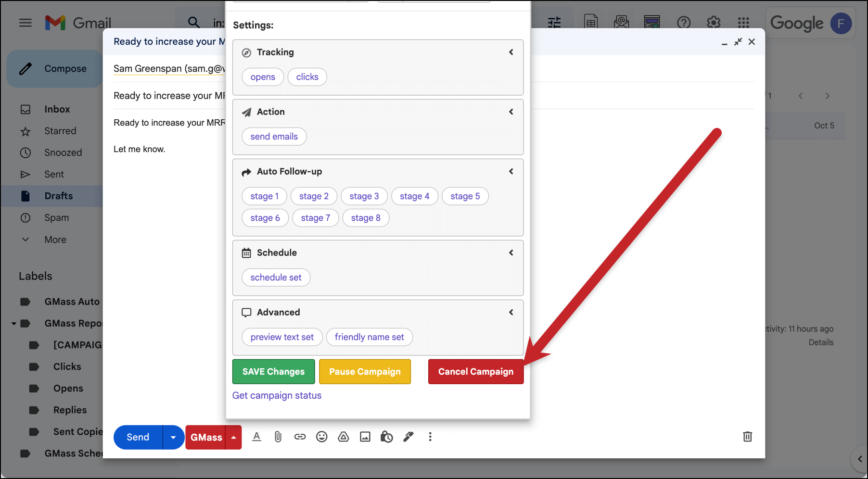Open Gmail settings gear icon
The height and width of the screenshot is (479, 868).
coord(714,23)
